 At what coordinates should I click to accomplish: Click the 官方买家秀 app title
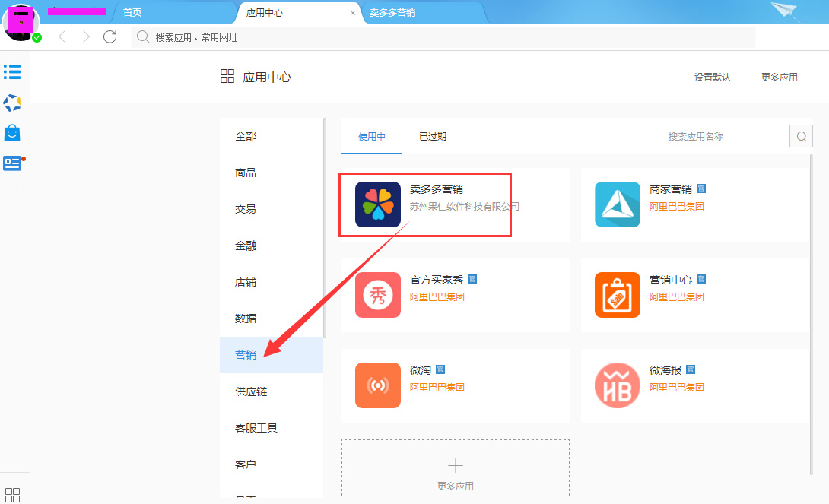(x=437, y=280)
